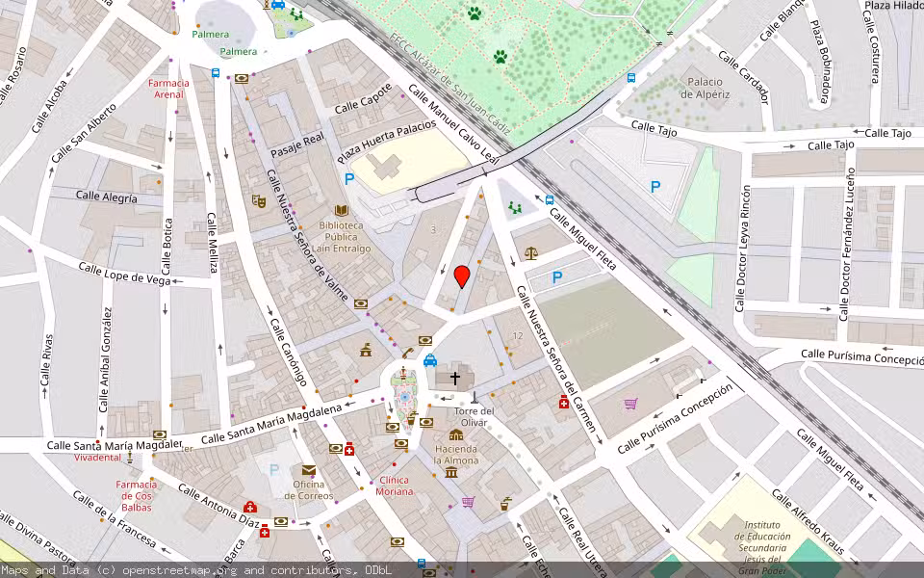Select the blue taxi stand icon beside the church
924x578 pixels.
tap(430, 360)
